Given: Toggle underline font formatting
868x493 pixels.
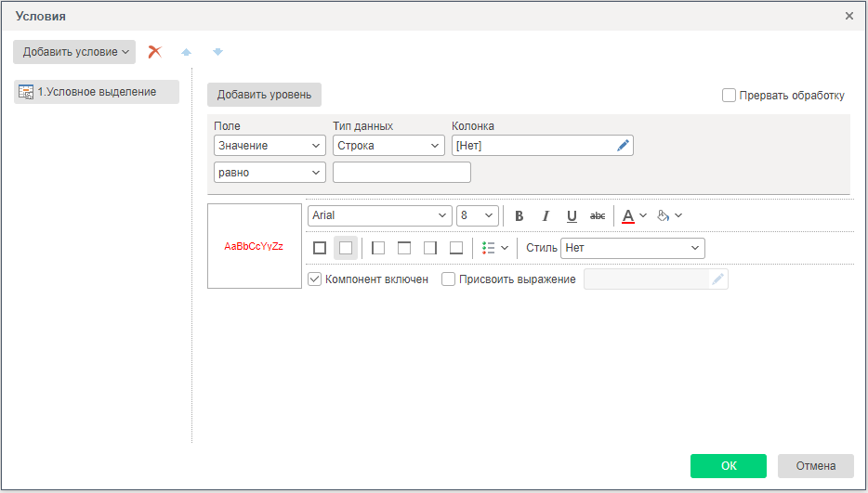Looking at the screenshot, I should pos(572,215).
